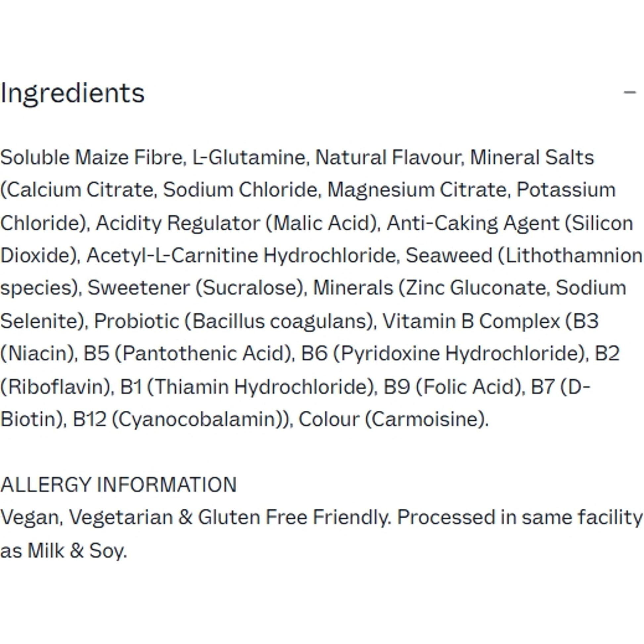Click the text 'Colour (Carmoisine)'

(393, 419)
